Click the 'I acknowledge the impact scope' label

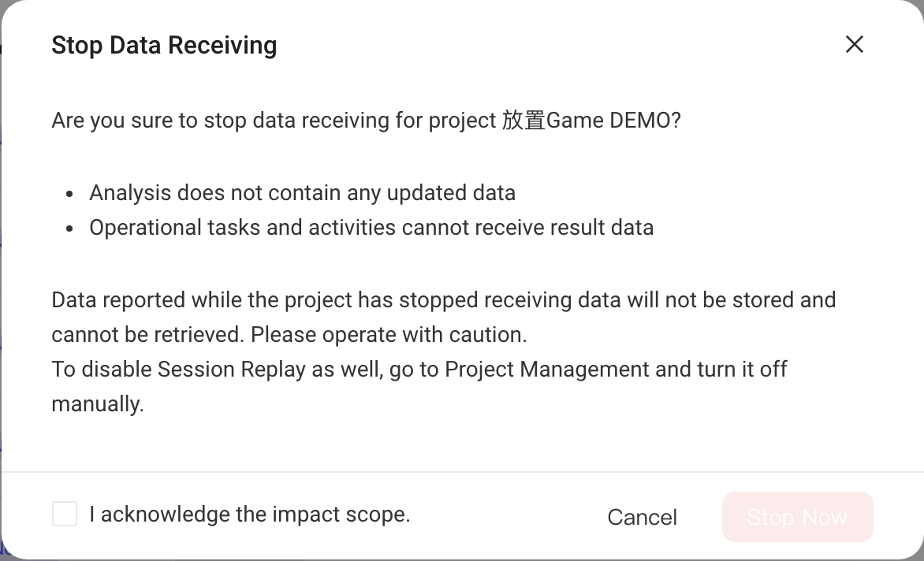point(250,515)
